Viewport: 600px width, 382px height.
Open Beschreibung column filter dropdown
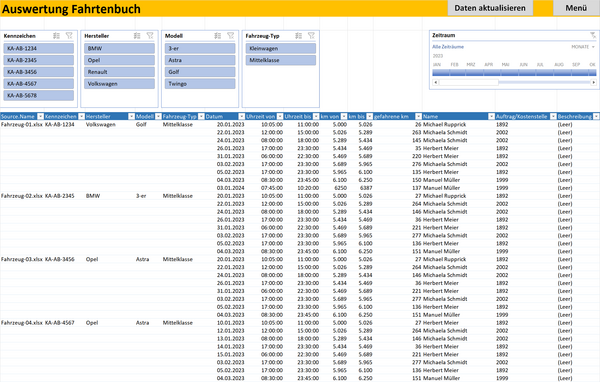tap(596, 116)
